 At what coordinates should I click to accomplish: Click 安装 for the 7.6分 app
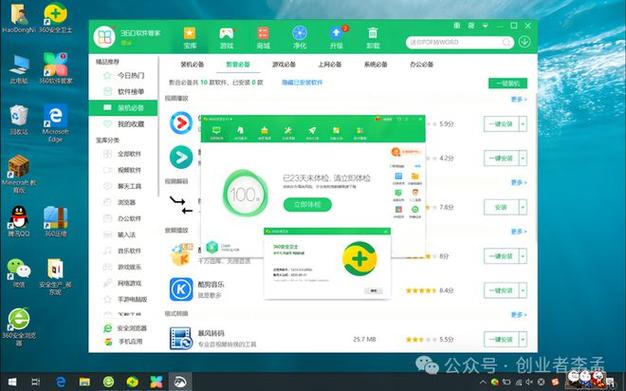click(501, 207)
